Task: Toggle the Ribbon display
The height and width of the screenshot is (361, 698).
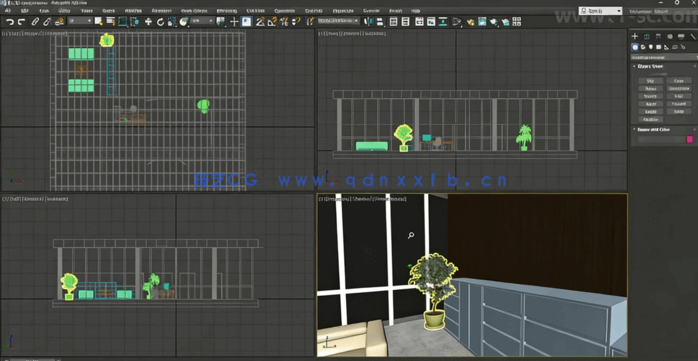Action: pyautogui.click(x=419, y=21)
